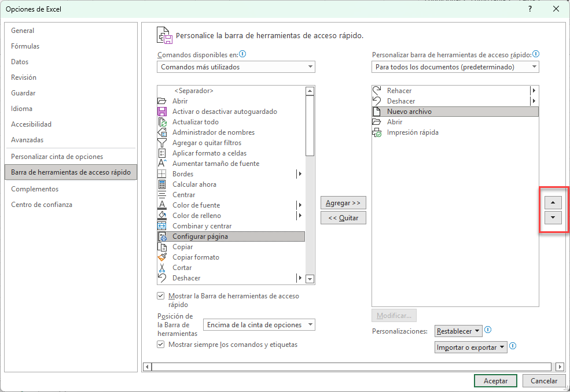Click the Administrador de nombres icon
Screen dimensions: 570x392
(162, 132)
